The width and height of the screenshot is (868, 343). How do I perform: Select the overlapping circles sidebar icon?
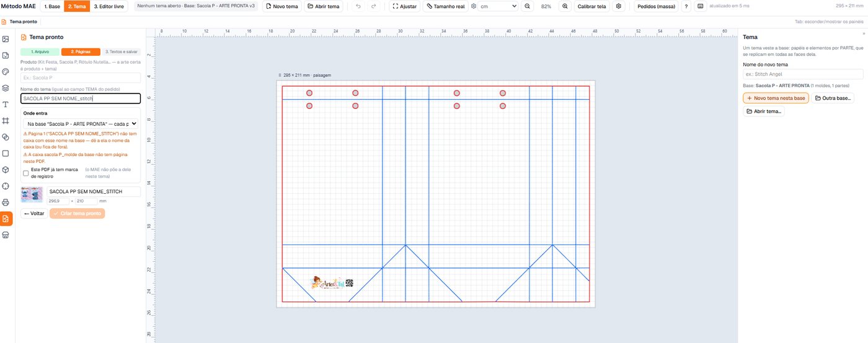point(6,137)
